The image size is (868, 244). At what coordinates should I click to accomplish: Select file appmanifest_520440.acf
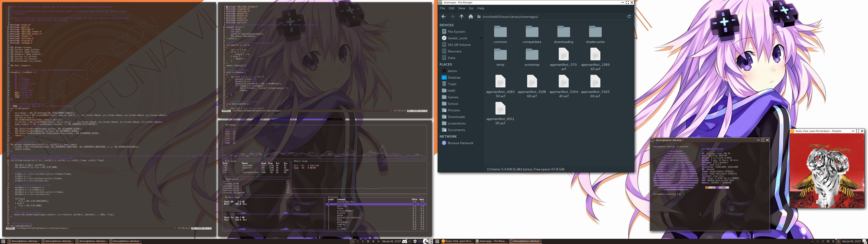[563, 87]
